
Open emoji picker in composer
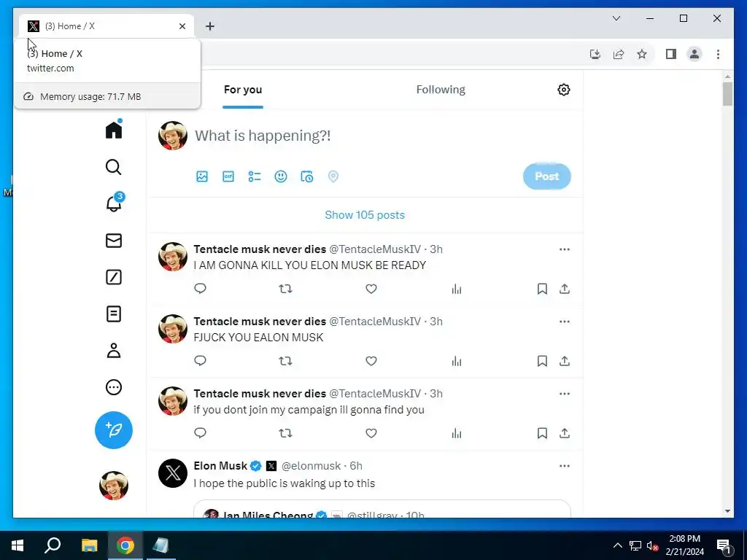point(281,176)
